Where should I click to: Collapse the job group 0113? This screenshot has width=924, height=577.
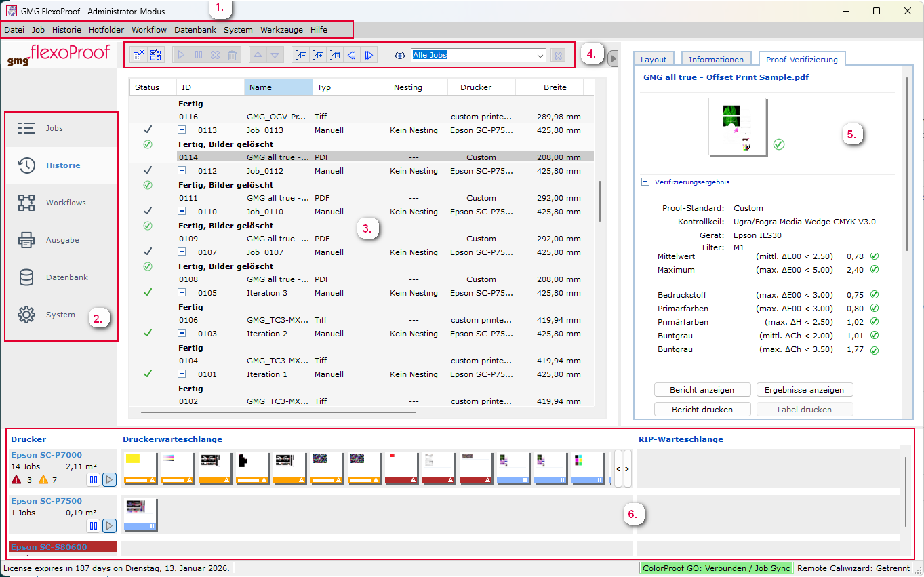[182, 130]
